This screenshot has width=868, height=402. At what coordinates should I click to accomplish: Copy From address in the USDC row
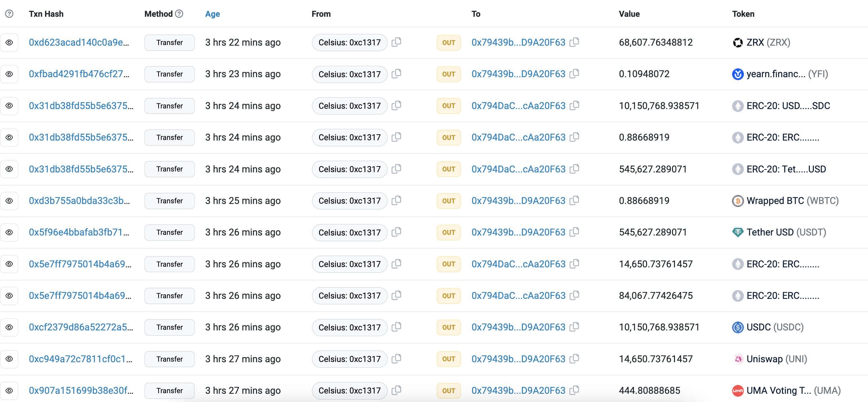(397, 327)
